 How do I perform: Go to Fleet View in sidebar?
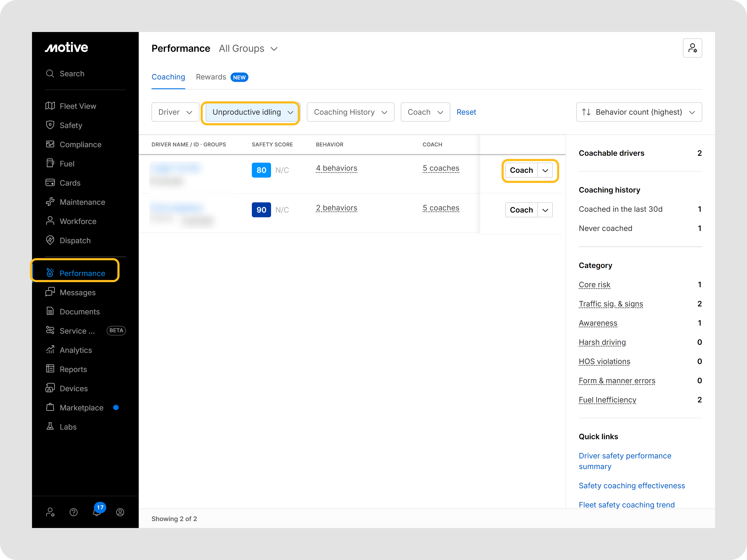pos(78,106)
